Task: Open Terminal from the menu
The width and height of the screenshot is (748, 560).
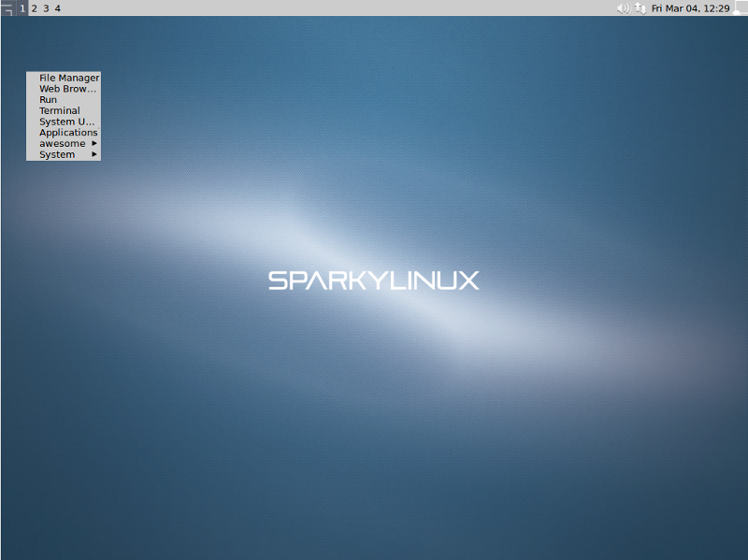Action: tap(64, 110)
